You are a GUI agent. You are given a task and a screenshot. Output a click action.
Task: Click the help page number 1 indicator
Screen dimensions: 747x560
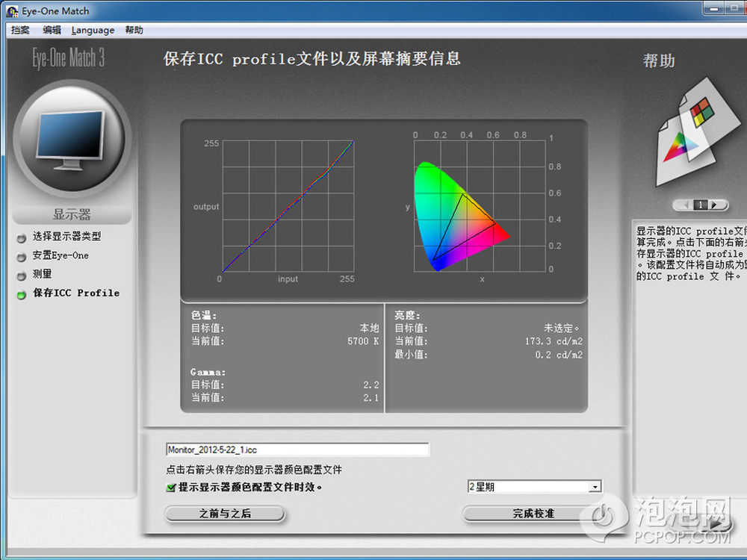point(701,205)
